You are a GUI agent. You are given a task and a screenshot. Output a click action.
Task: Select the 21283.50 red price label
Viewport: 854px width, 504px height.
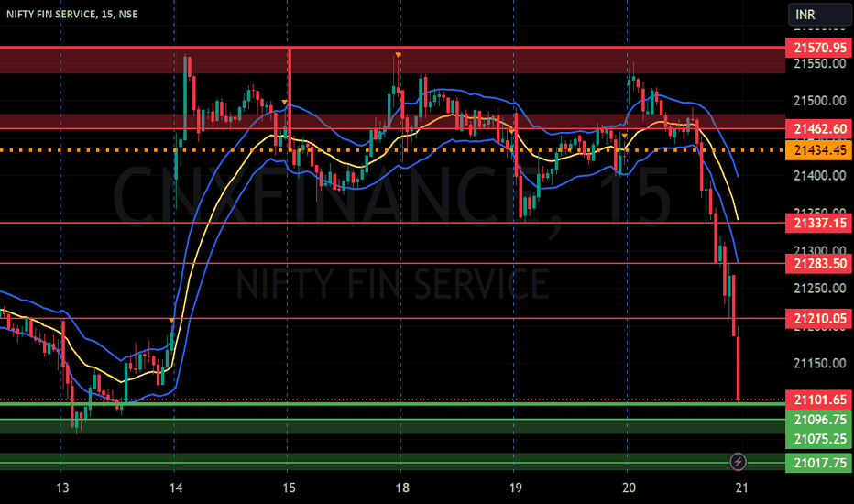pyautogui.click(x=818, y=264)
